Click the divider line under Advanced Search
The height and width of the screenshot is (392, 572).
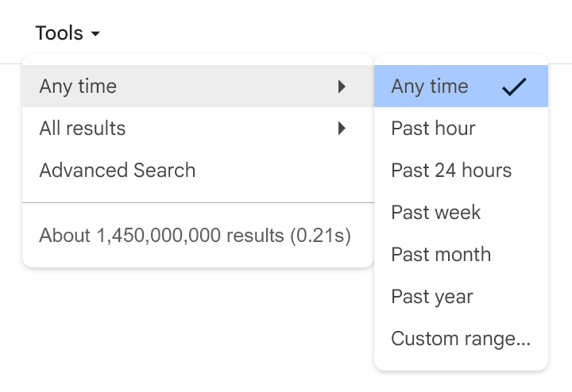pos(195,202)
